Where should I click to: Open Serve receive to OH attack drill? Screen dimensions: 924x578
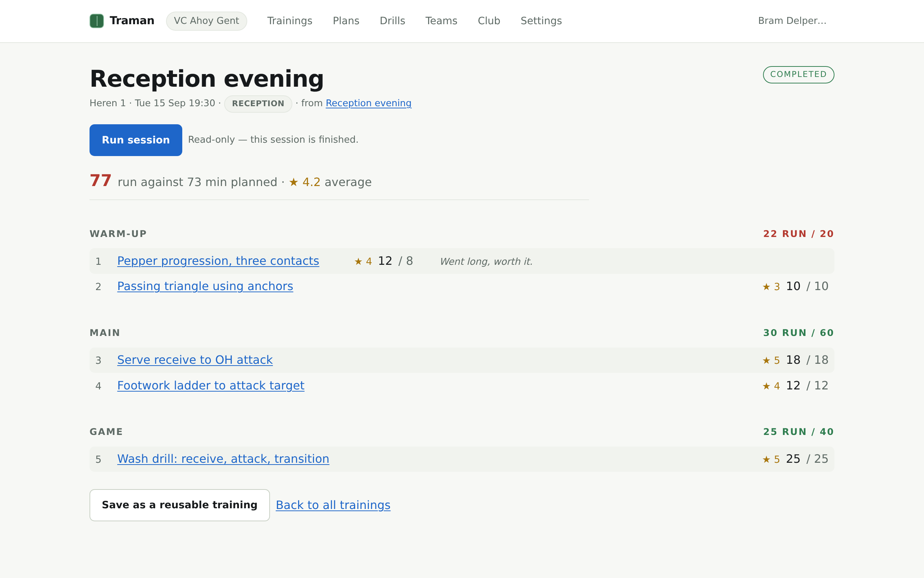point(195,360)
